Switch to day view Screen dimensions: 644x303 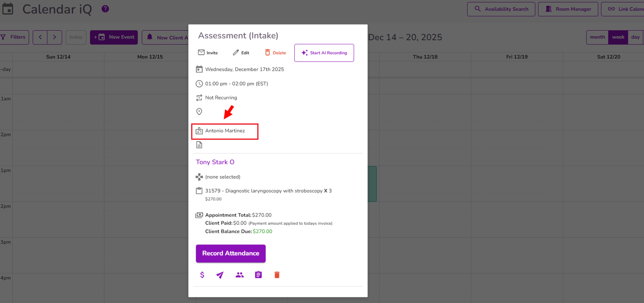pyautogui.click(x=636, y=37)
